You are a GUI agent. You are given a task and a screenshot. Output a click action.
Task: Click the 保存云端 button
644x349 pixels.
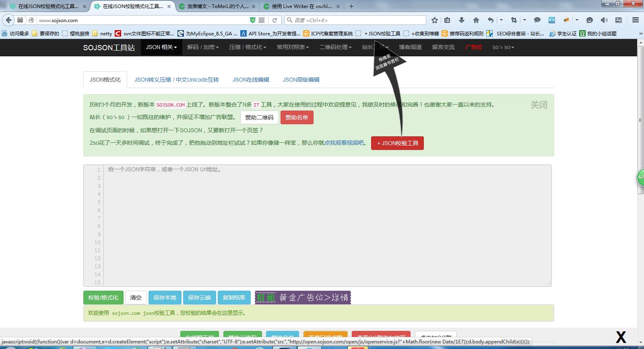tap(200, 298)
